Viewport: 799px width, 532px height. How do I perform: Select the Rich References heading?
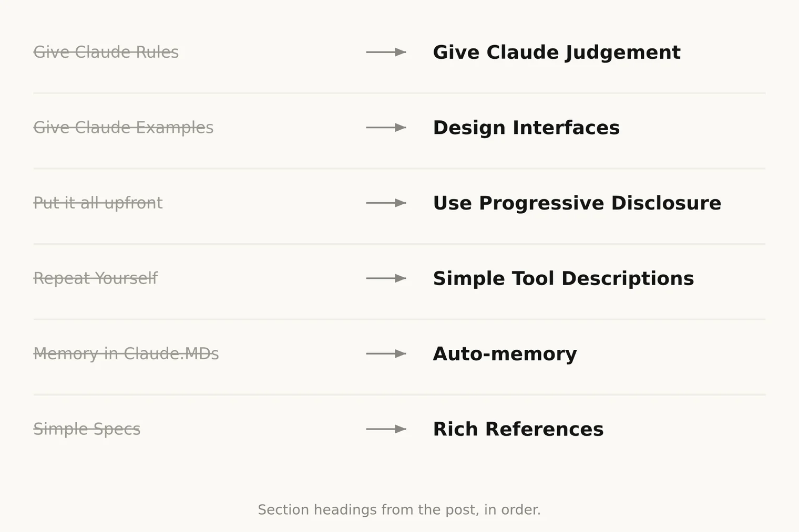(518, 429)
